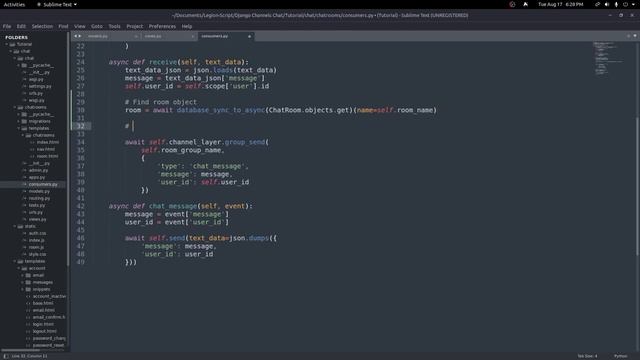Click the sidebar horizontal scrollbar

point(20,350)
